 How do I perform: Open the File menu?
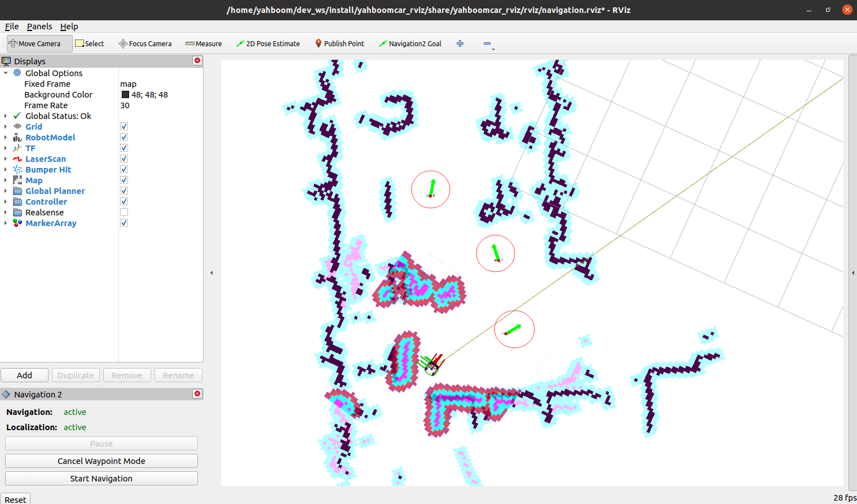[12, 26]
